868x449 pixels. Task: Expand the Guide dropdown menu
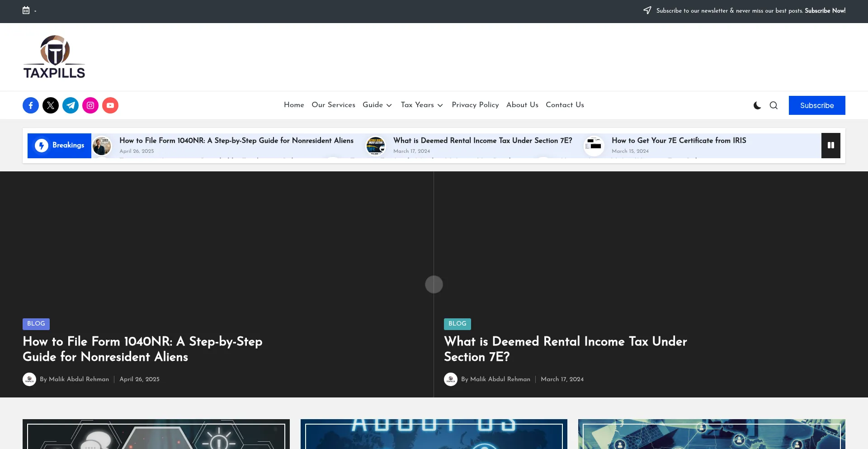[377, 105]
